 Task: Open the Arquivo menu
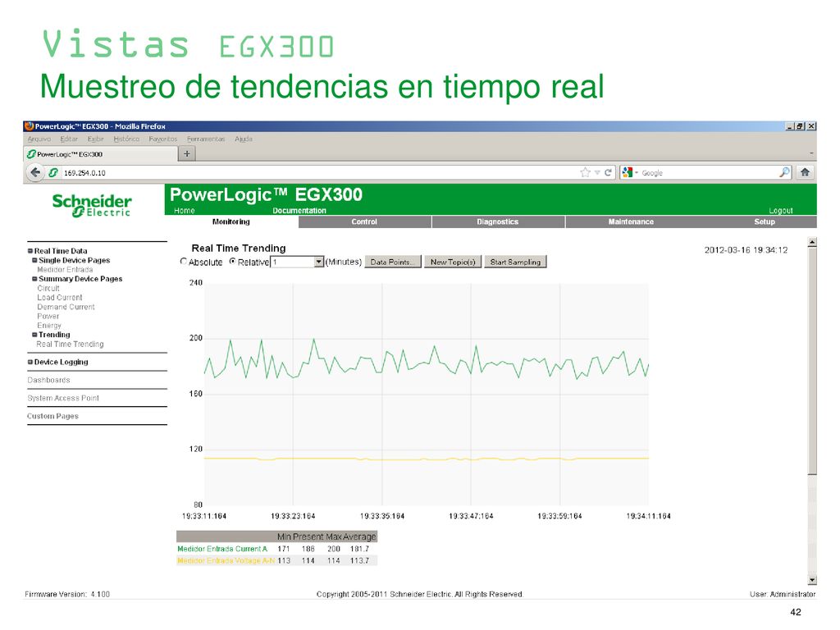coord(39,139)
